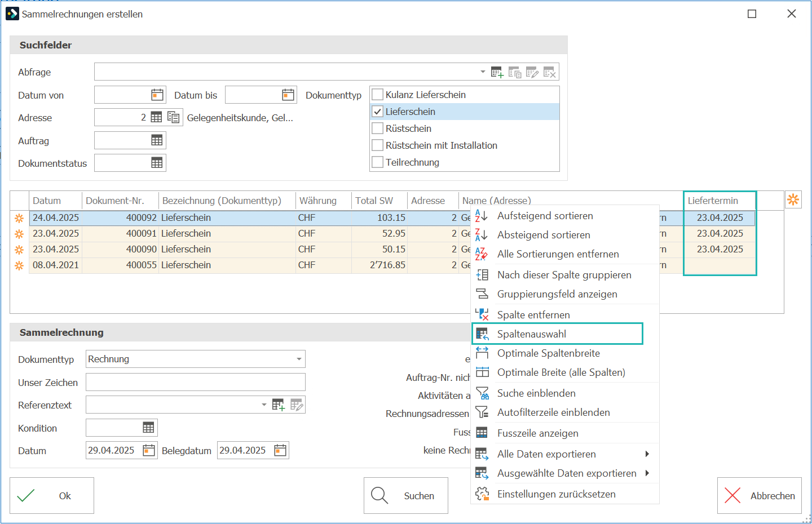
Task: Expand the Referenztext dropdown
Action: point(264,405)
